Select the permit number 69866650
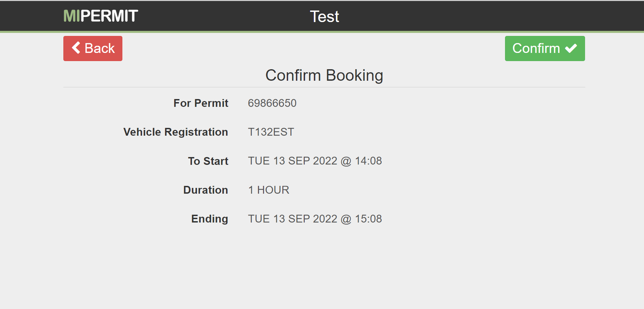The height and width of the screenshot is (309, 644). 272,103
